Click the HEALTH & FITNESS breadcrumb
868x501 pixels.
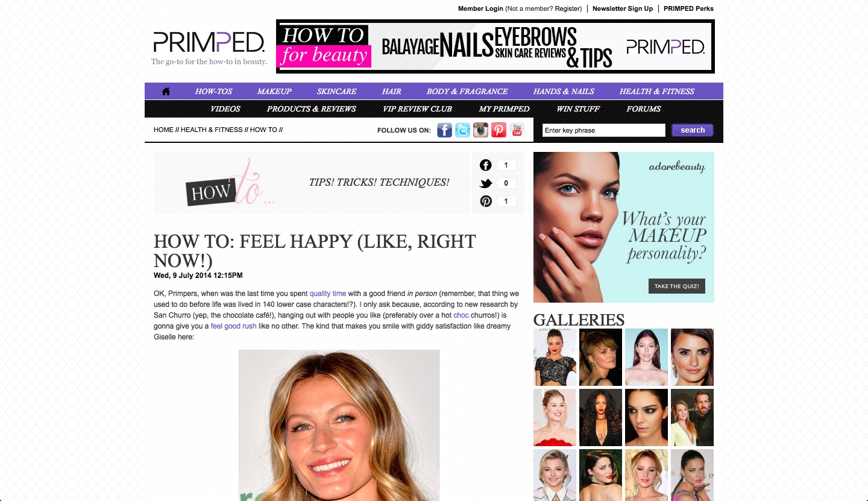tap(212, 130)
